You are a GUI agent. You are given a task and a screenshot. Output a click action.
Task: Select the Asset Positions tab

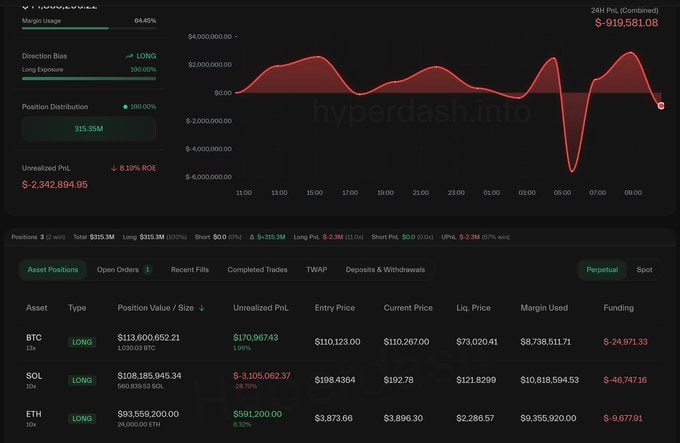pos(52,270)
